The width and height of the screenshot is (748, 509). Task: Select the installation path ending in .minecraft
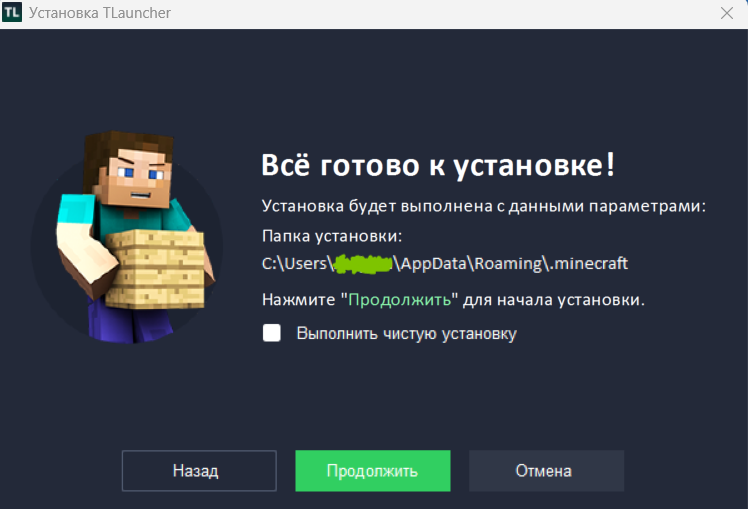pyautogui.click(x=445, y=264)
